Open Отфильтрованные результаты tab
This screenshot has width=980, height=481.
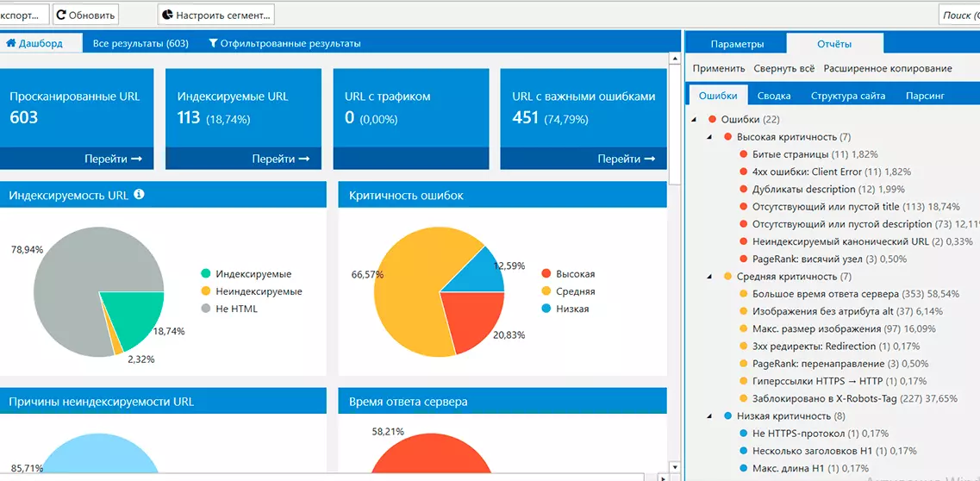[x=285, y=44]
